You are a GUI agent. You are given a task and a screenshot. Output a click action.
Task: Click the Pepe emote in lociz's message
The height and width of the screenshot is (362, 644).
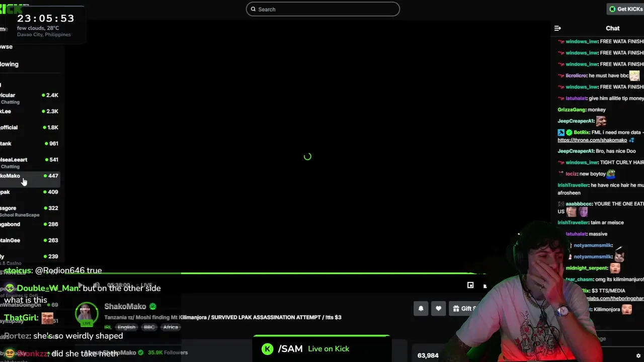pyautogui.click(x=611, y=174)
